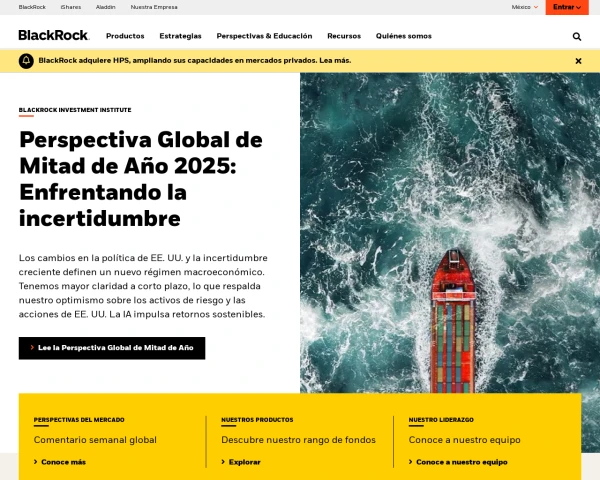The width and height of the screenshot is (600, 480).
Task: Go to Aladdin top bar link
Action: coord(106,7)
